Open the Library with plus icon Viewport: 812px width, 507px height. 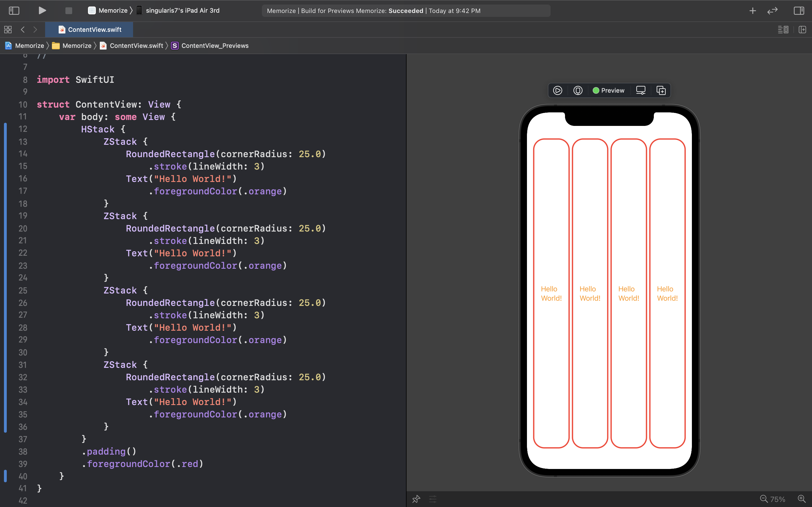(x=753, y=10)
